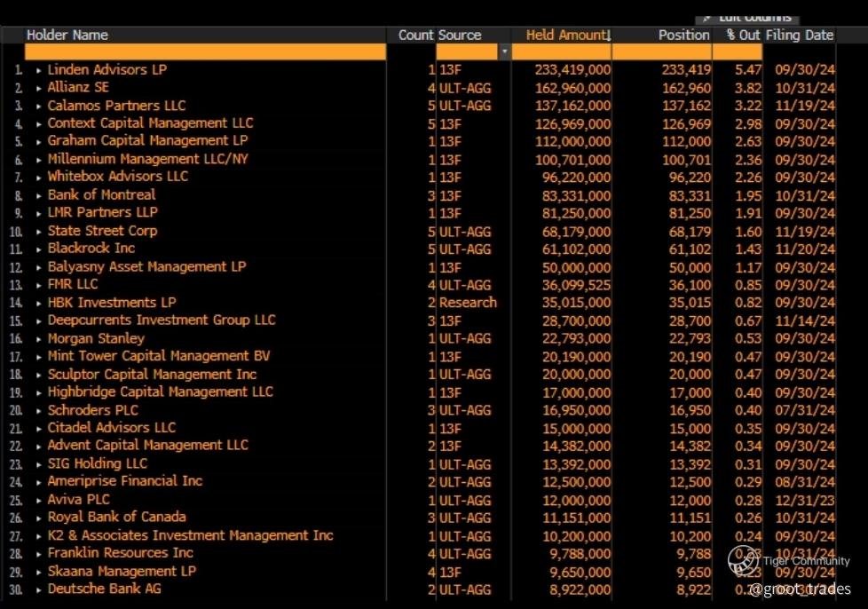Image resolution: width=868 pixels, height=609 pixels.
Task: Expand the Linden Advisors LP row
Action: (x=39, y=71)
